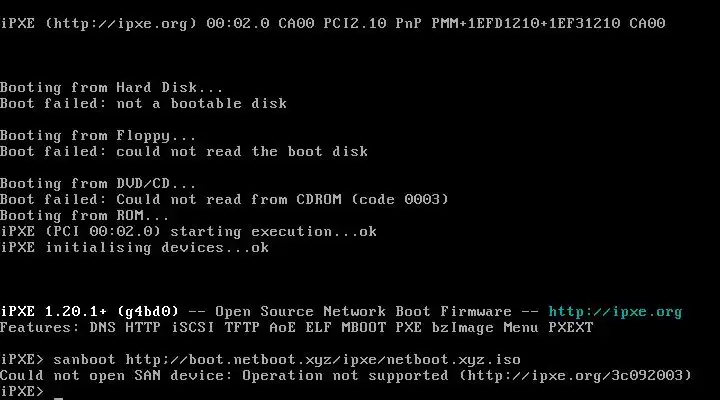
Task: Click the blinking cursor at the iPXE prompt
Action: pyautogui.click(x=58, y=397)
